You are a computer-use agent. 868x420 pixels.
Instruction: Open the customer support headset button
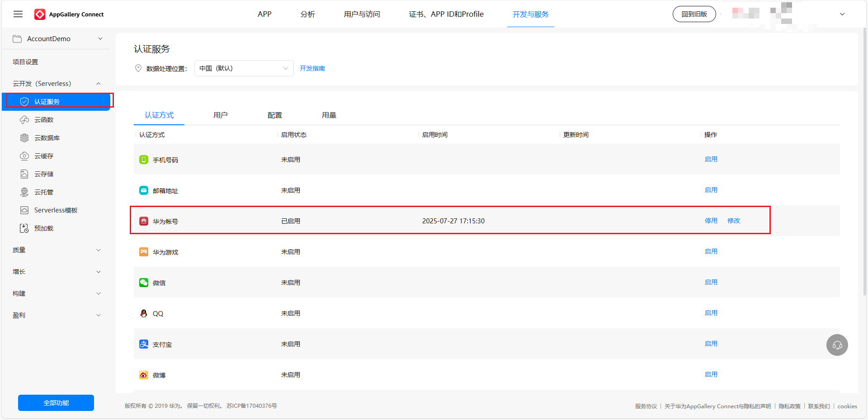click(837, 345)
